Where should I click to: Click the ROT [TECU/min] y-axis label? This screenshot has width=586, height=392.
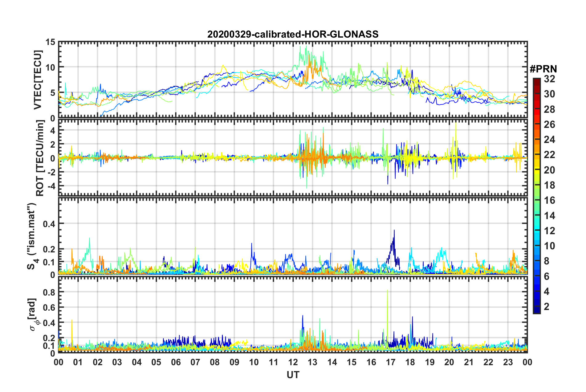[40, 158]
